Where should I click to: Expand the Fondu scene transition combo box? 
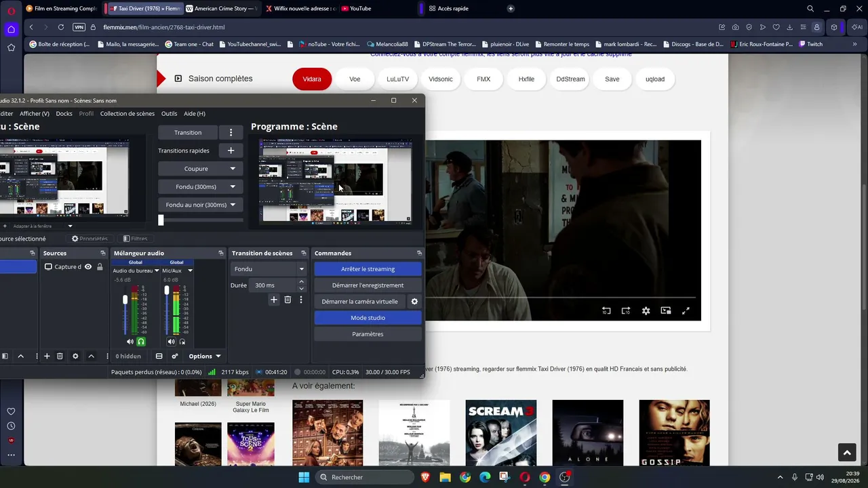pyautogui.click(x=269, y=269)
